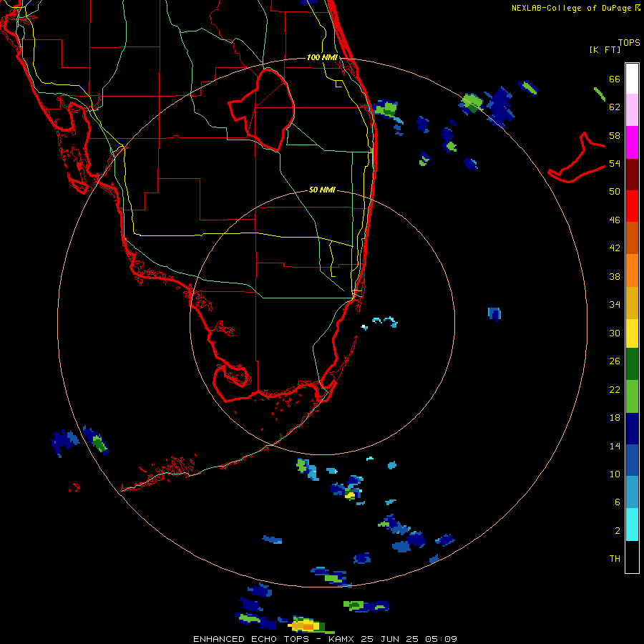This screenshot has width=644, height=644.
Task: Choose the gold legend swatch
Action: click(632, 303)
